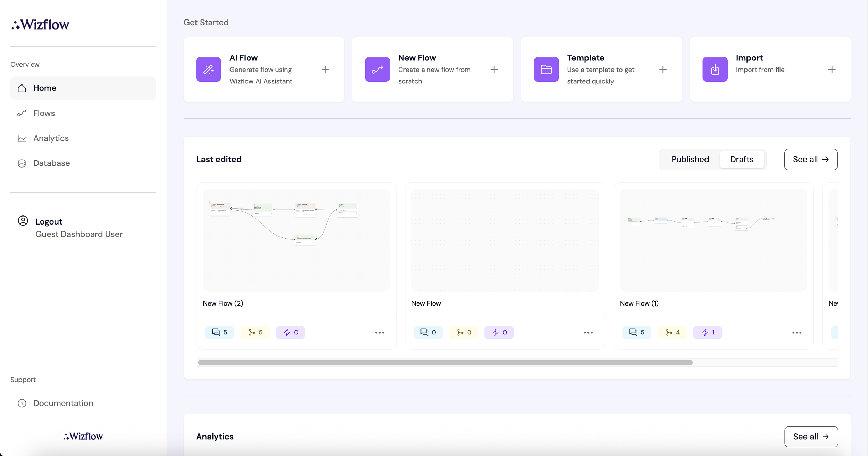Click See all in Last edited section
The height and width of the screenshot is (456, 868).
[x=810, y=160]
